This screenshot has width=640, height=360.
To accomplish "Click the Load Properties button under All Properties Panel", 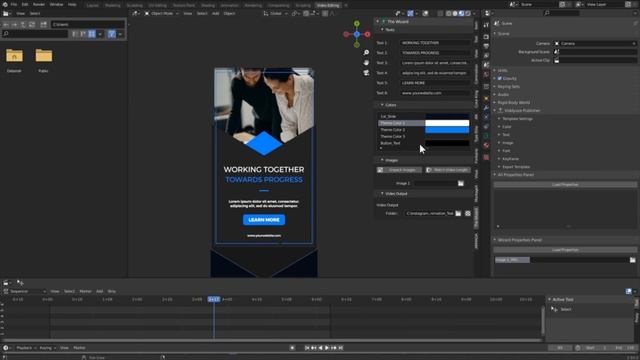I will [x=565, y=184].
